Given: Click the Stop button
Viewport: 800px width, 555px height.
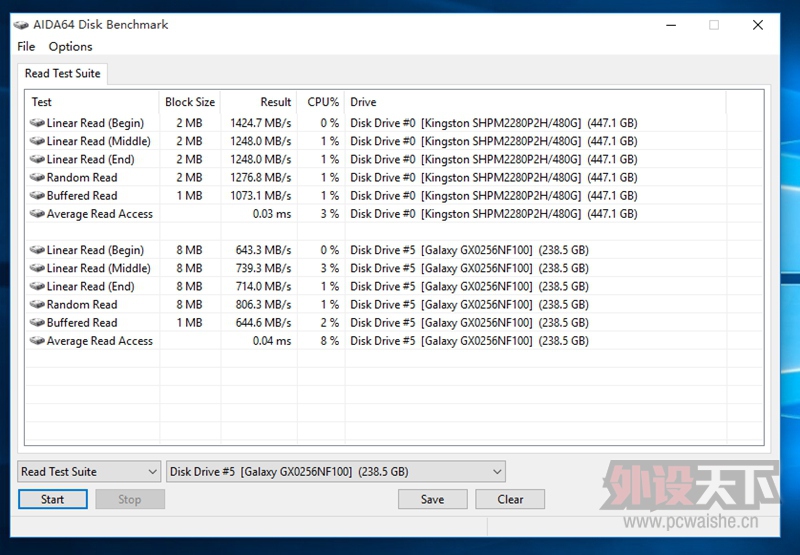Looking at the screenshot, I should pos(130,499).
